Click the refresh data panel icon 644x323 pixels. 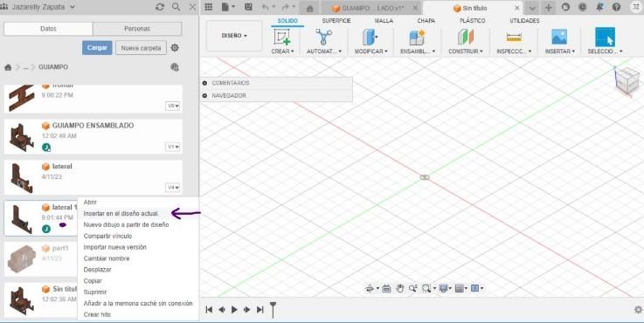[160, 7]
